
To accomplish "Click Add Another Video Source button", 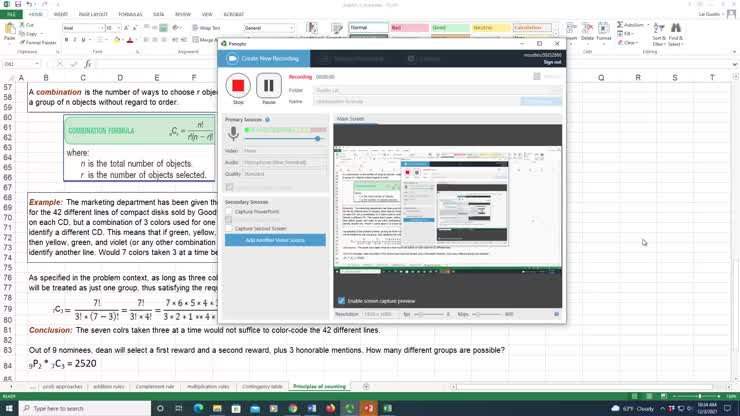I will click(275, 240).
